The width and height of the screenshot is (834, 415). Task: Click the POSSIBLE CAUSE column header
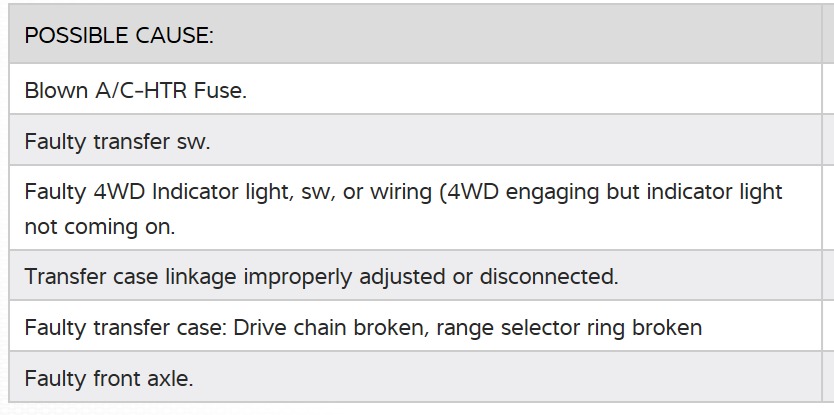click(x=119, y=35)
